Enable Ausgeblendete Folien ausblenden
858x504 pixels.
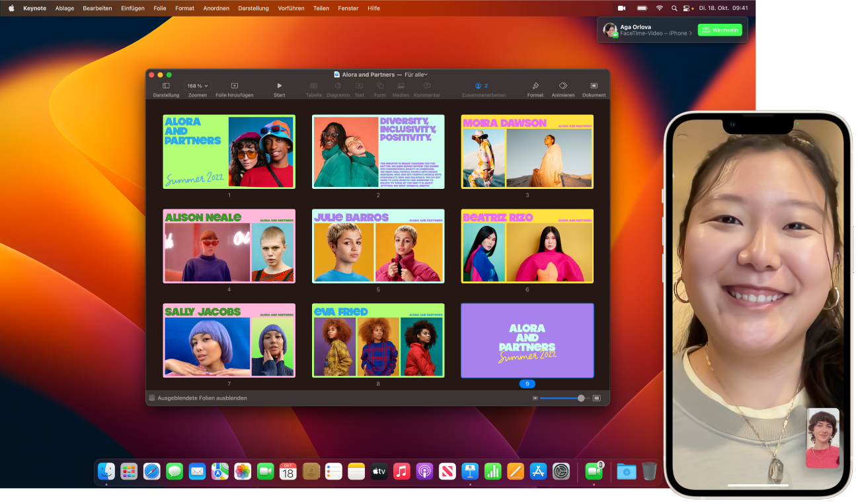pyautogui.click(x=151, y=398)
